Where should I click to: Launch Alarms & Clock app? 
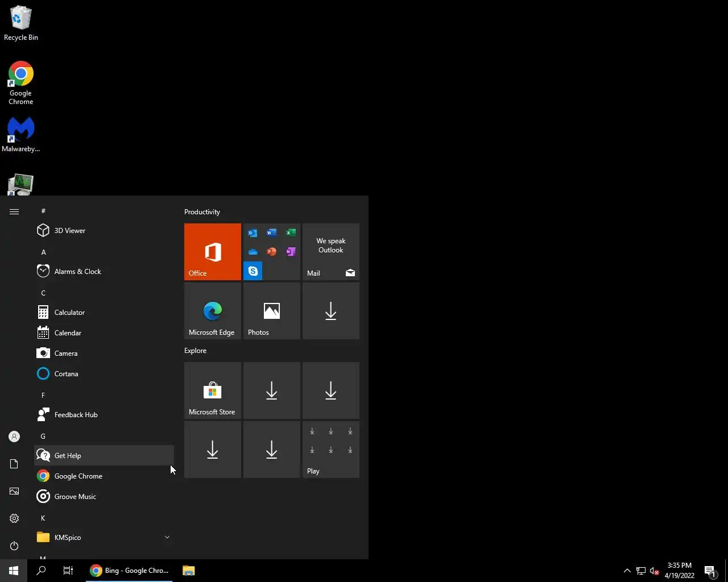[104, 272]
